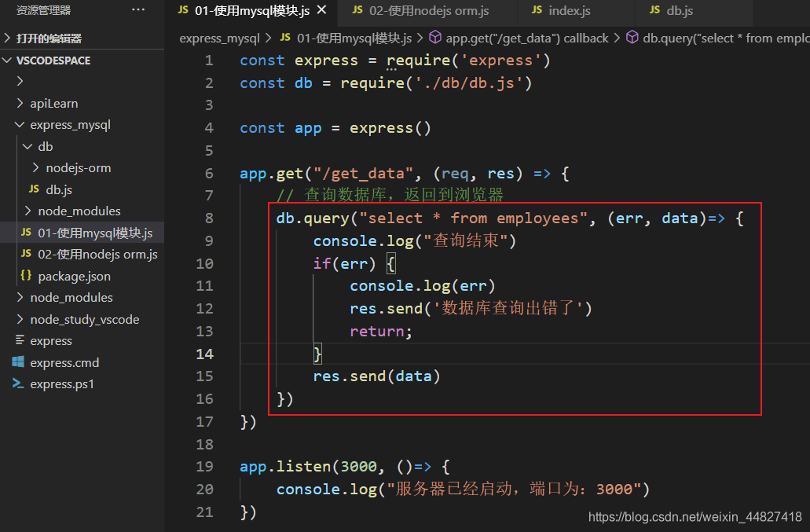Open 02-使用nodejs orm.js from the file tree

tap(97, 255)
